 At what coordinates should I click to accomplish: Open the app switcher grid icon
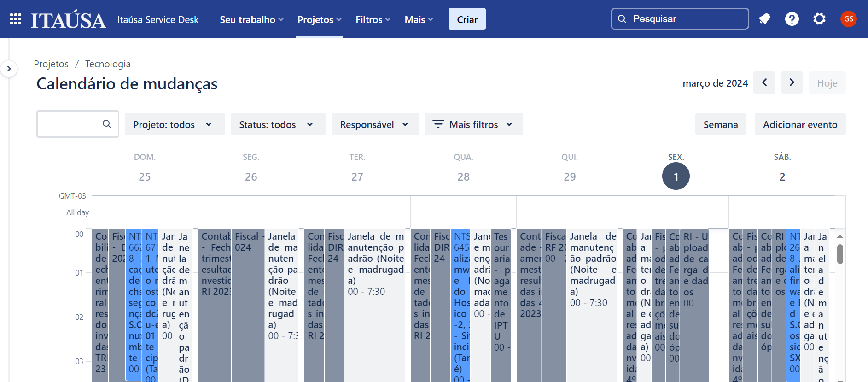click(x=16, y=19)
